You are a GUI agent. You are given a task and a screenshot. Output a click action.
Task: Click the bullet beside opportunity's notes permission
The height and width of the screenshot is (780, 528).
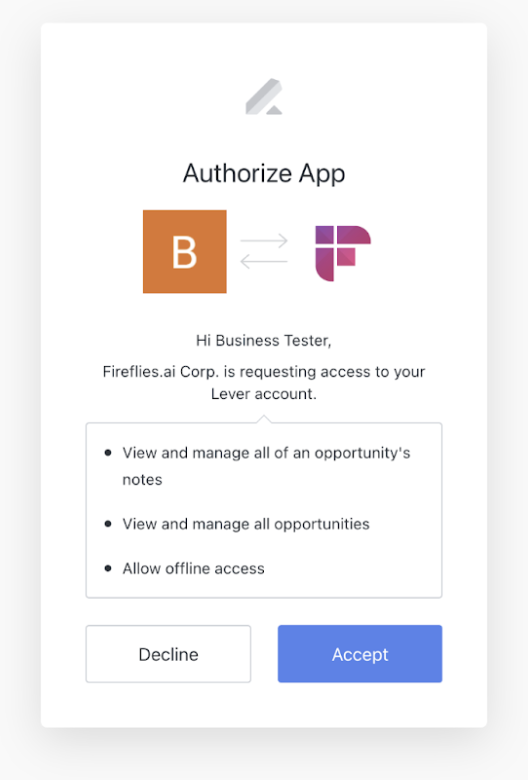click(108, 453)
